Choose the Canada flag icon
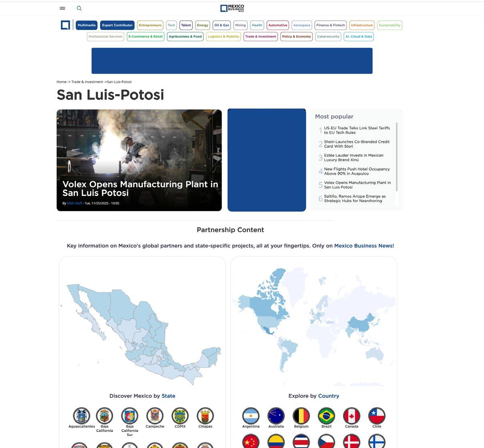484x448 pixels. tap(352, 416)
